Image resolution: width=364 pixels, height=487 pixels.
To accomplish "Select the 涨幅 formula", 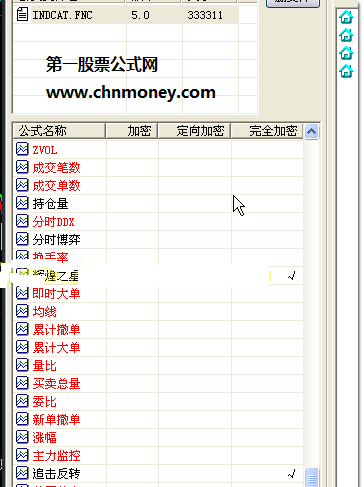I will [44, 438].
